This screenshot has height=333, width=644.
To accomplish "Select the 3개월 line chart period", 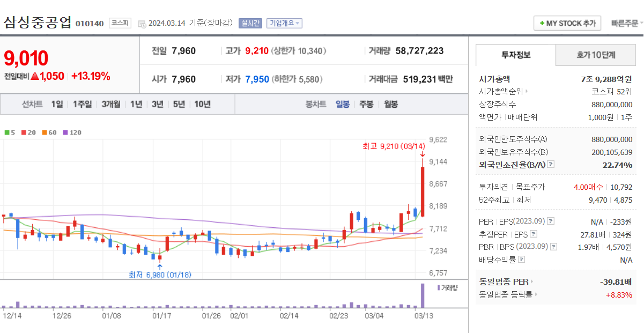I will click(x=111, y=104).
